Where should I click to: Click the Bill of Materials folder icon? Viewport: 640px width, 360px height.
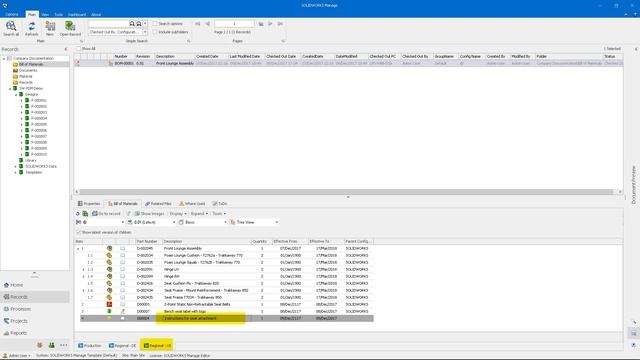coord(16,64)
